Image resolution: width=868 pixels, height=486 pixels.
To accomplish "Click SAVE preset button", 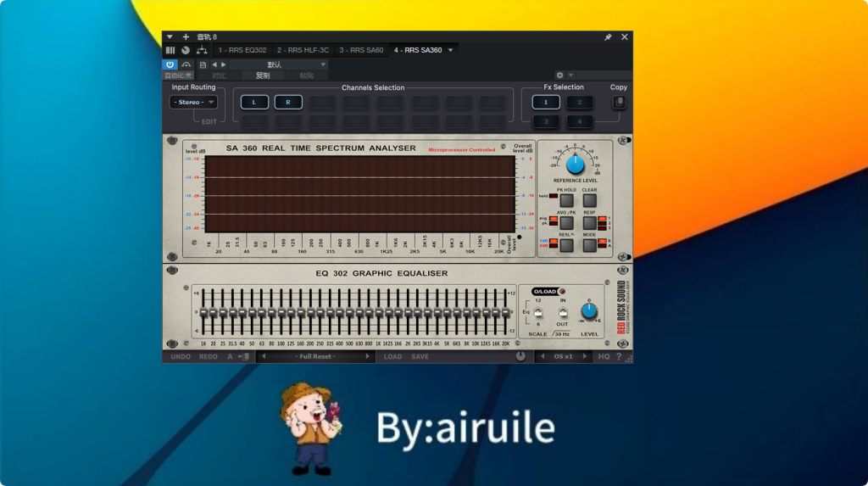I will coord(420,357).
